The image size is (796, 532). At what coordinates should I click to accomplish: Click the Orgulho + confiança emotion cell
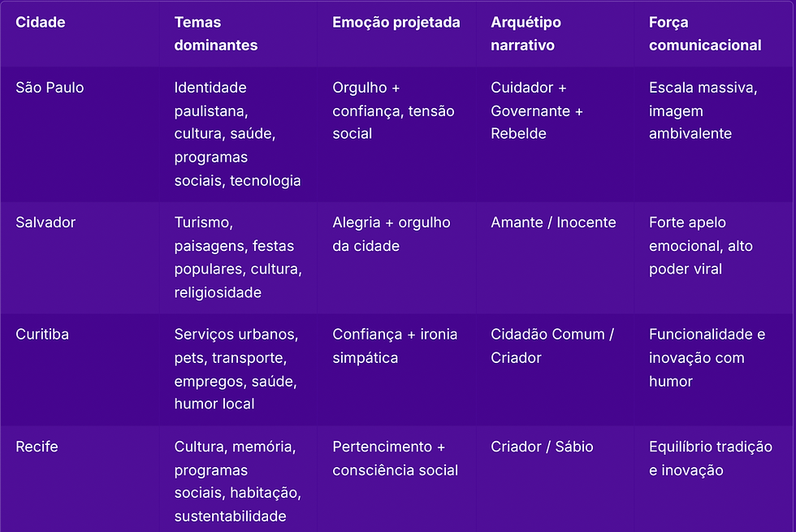click(x=393, y=110)
